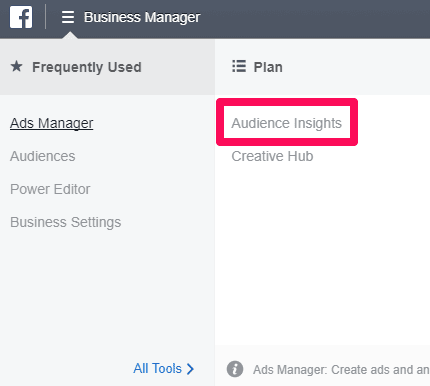
Task: Expand the All Tools link
Action: pyautogui.click(x=158, y=369)
